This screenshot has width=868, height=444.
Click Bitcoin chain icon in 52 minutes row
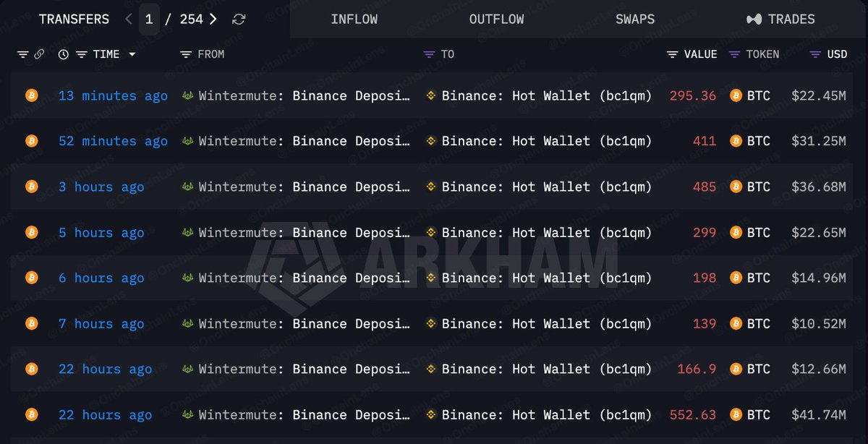point(31,141)
